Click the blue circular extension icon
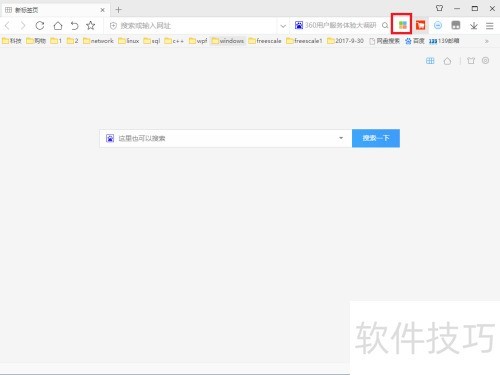This screenshot has width=500, height=375. click(x=438, y=25)
